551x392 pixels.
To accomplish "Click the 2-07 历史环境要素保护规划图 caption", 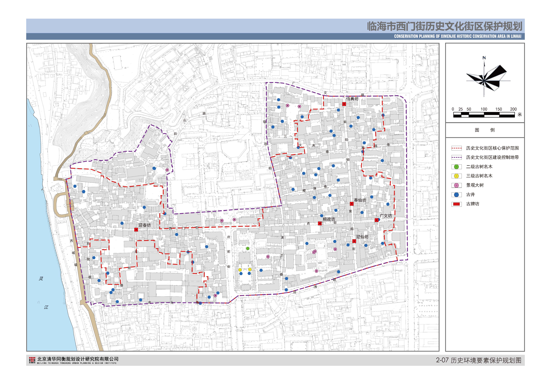I will tap(479, 360).
